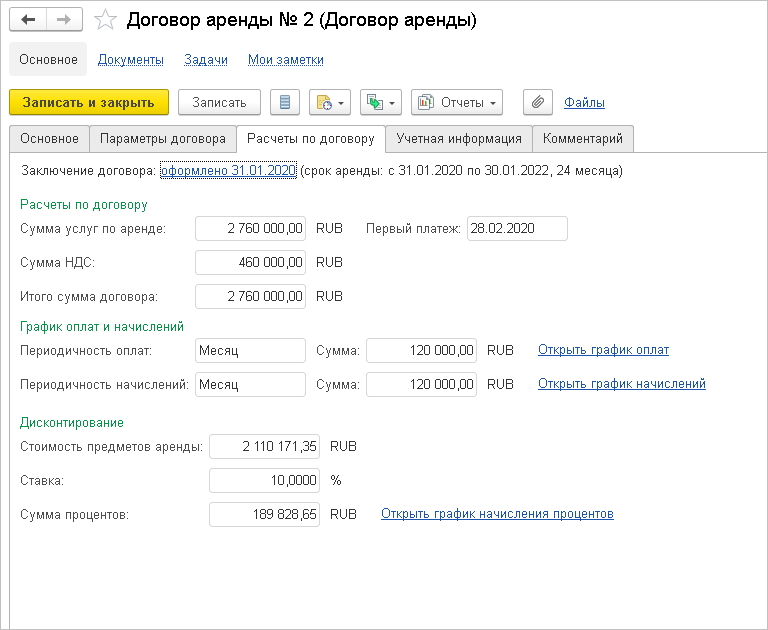Image resolution: width=768 pixels, height=630 pixels.
Task: Open the green linked documents icon dropdown
Action: click(x=380, y=102)
